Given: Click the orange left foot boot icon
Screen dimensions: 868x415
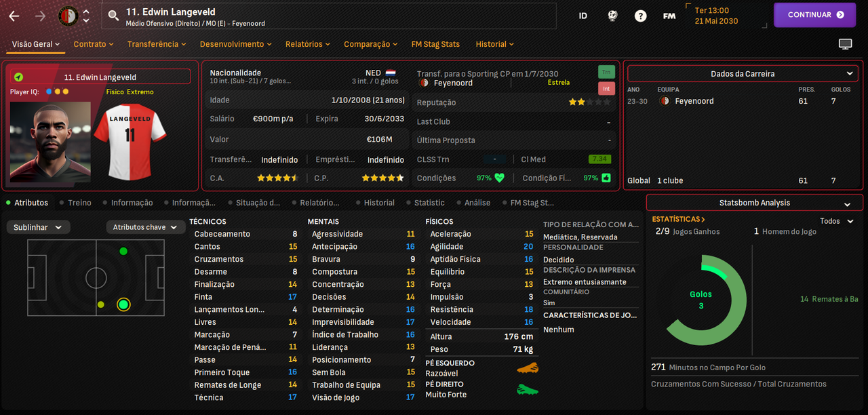Looking at the screenshot, I should [527, 368].
